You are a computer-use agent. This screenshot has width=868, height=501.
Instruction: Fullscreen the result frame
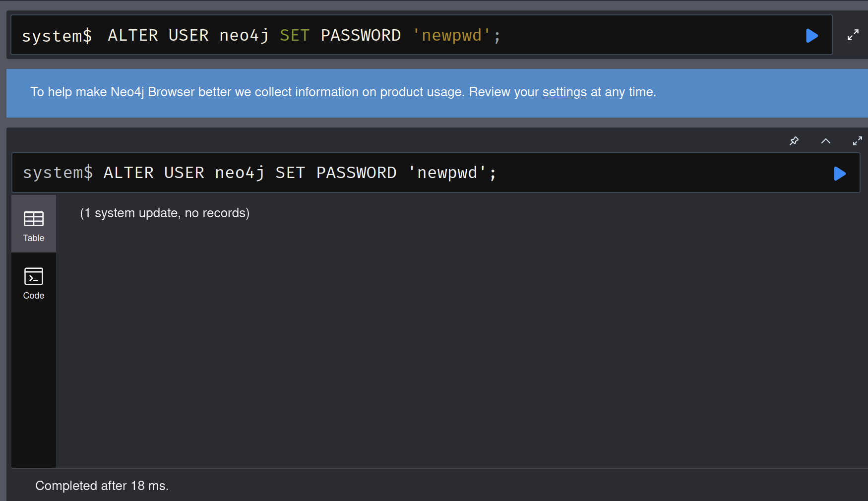(857, 141)
